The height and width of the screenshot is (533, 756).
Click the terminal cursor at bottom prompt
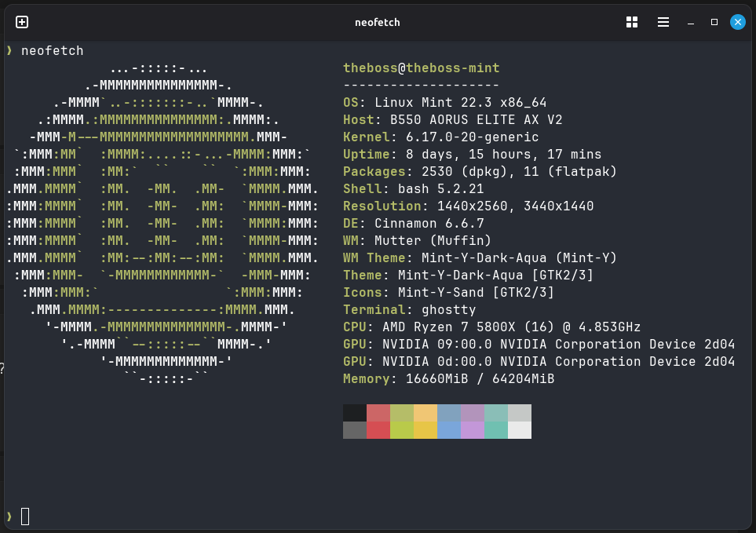pyautogui.click(x=25, y=517)
